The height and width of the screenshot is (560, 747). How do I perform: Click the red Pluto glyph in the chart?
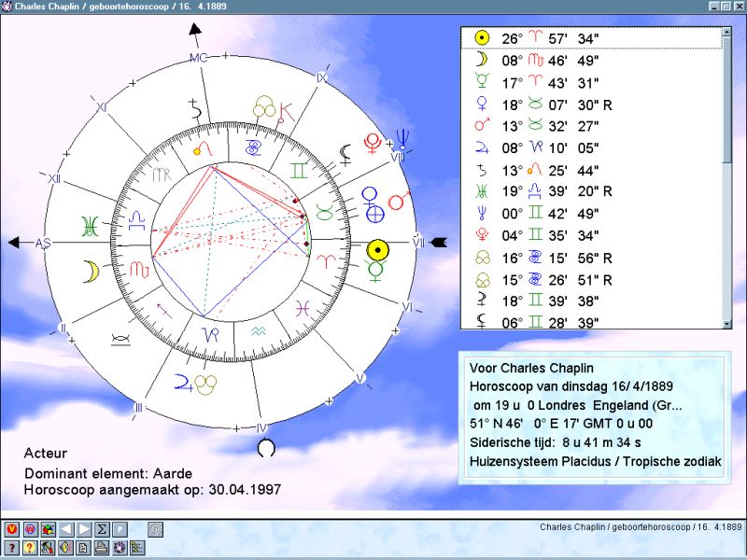372,144
